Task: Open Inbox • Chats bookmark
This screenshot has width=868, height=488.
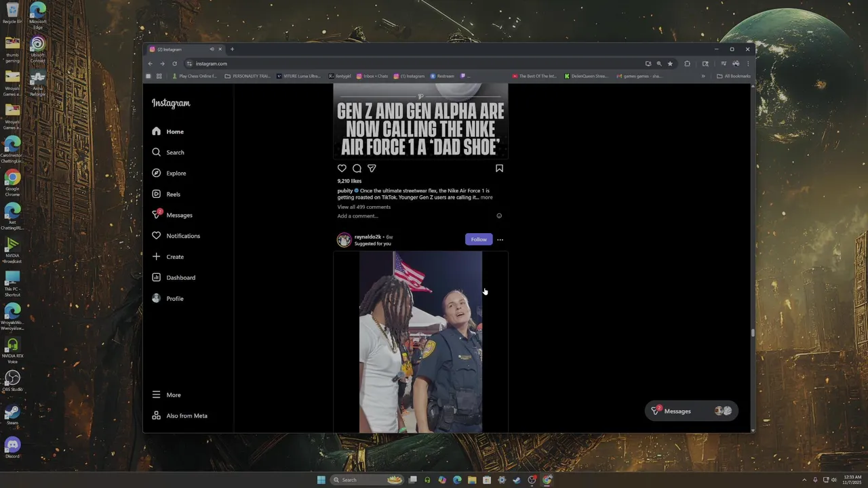Action: [x=372, y=76]
